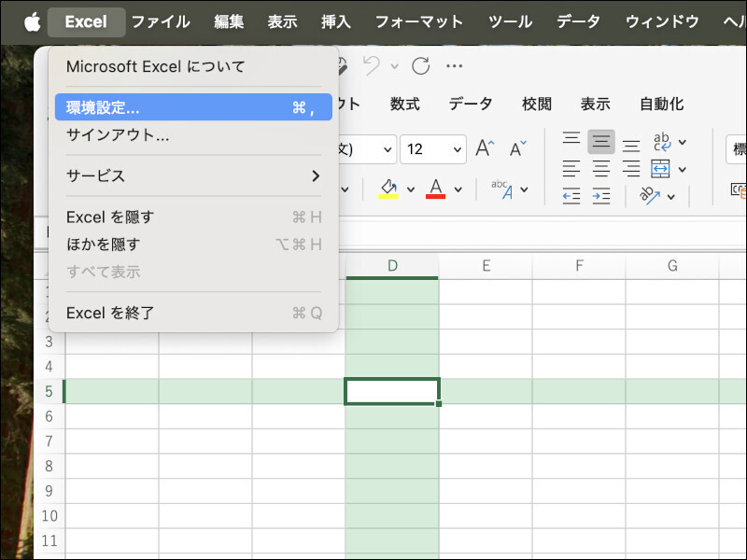
Task: Click the decrease indent icon
Action: pos(571,196)
